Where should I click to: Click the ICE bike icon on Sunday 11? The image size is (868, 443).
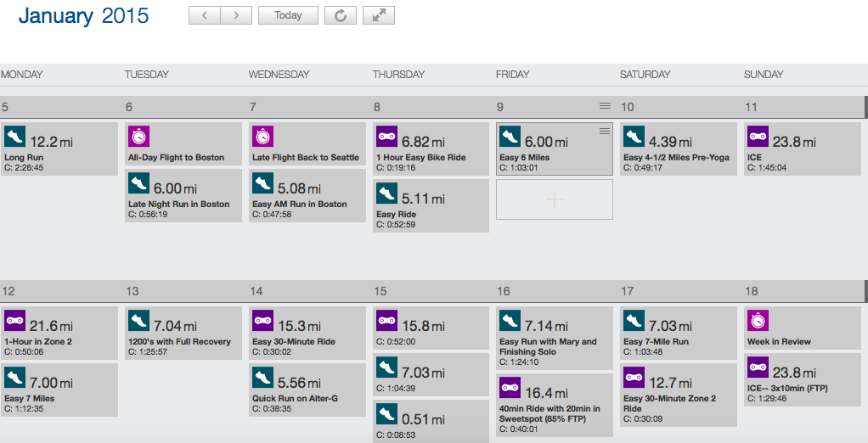pos(758,137)
